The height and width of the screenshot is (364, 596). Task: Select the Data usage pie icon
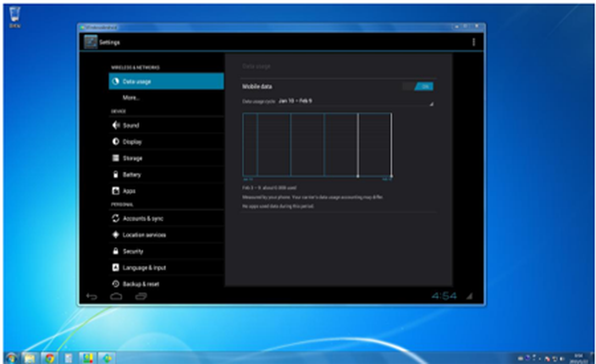pyautogui.click(x=115, y=81)
